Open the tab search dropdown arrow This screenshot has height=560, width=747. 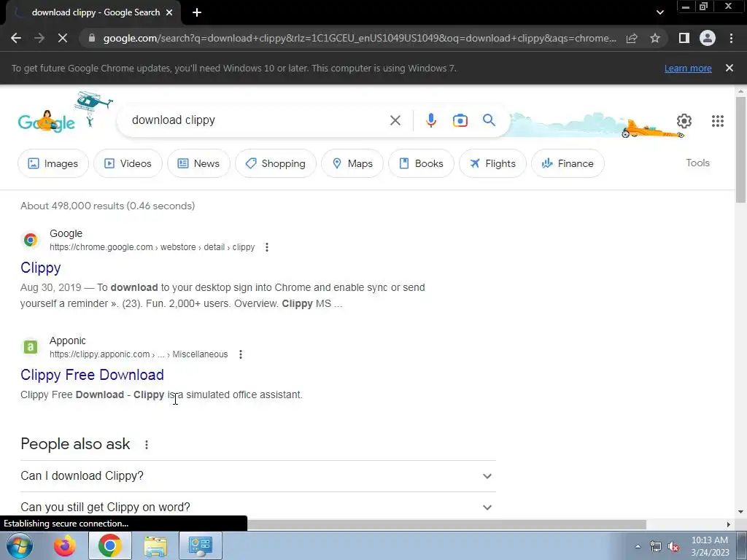click(x=659, y=13)
